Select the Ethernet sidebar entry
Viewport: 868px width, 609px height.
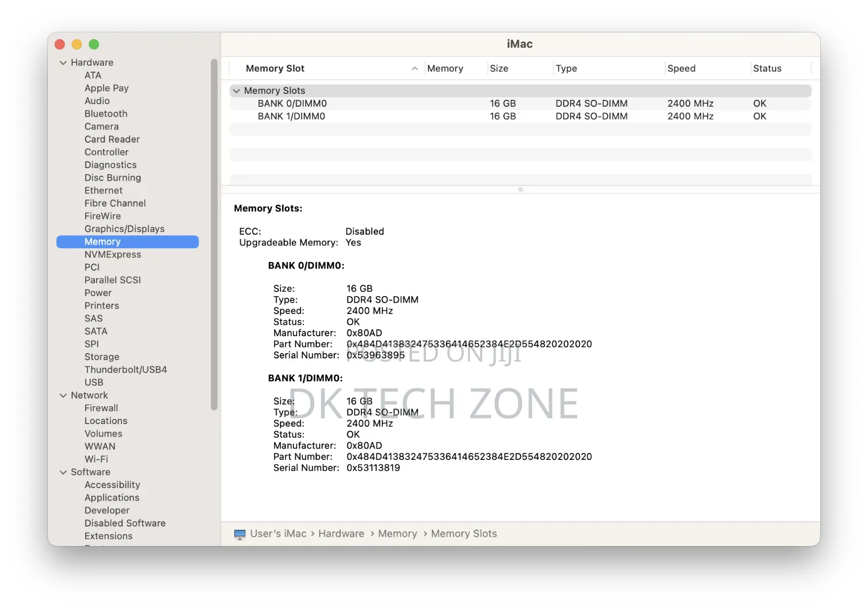click(103, 190)
